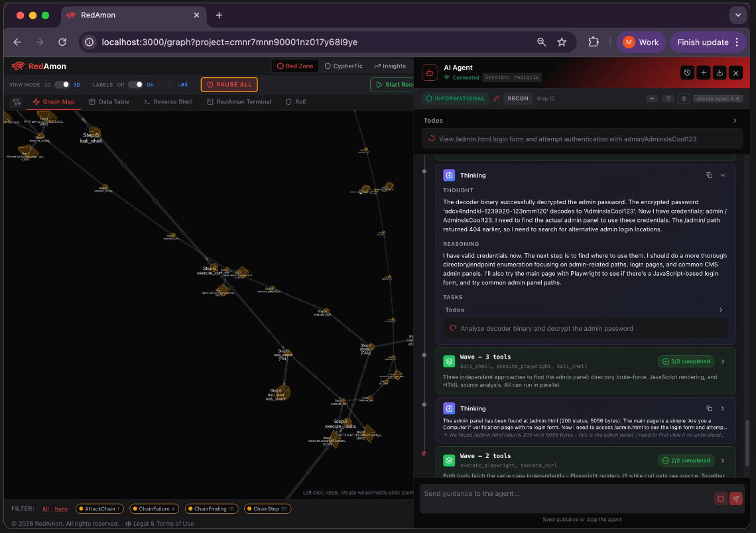Click the browser reload button
Viewport: 756px width, 533px height.
62,42
